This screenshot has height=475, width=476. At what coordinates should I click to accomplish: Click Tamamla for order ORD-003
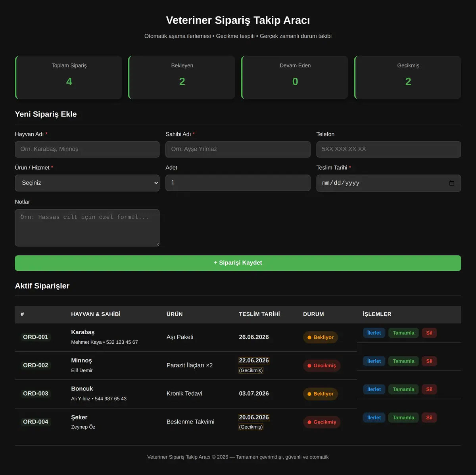point(403,389)
